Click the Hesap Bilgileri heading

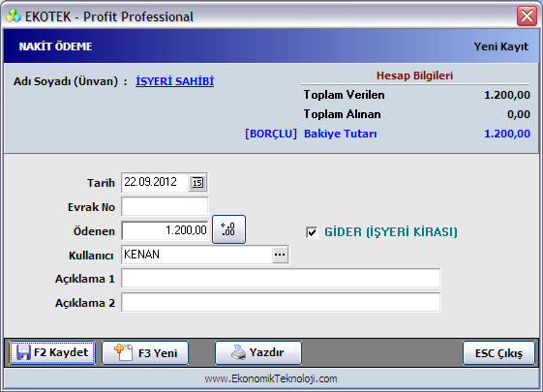pos(414,75)
